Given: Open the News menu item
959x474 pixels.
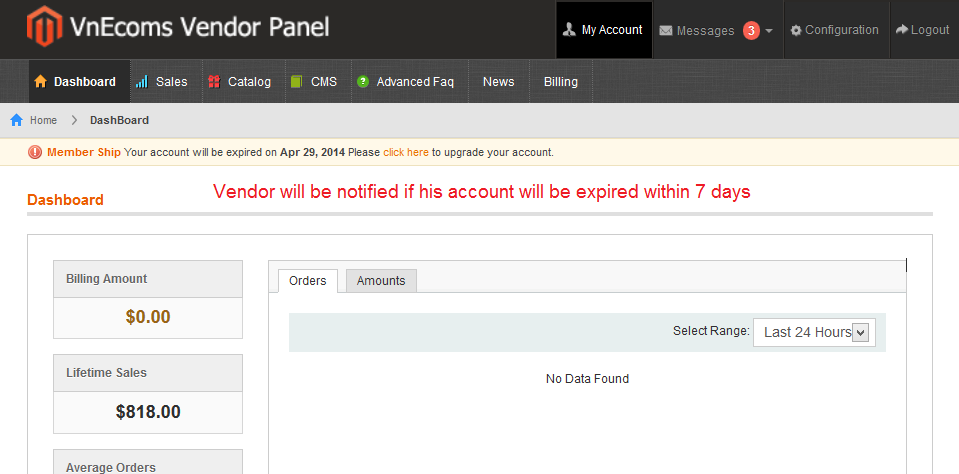Looking at the screenshot, I should click(498, 81).
